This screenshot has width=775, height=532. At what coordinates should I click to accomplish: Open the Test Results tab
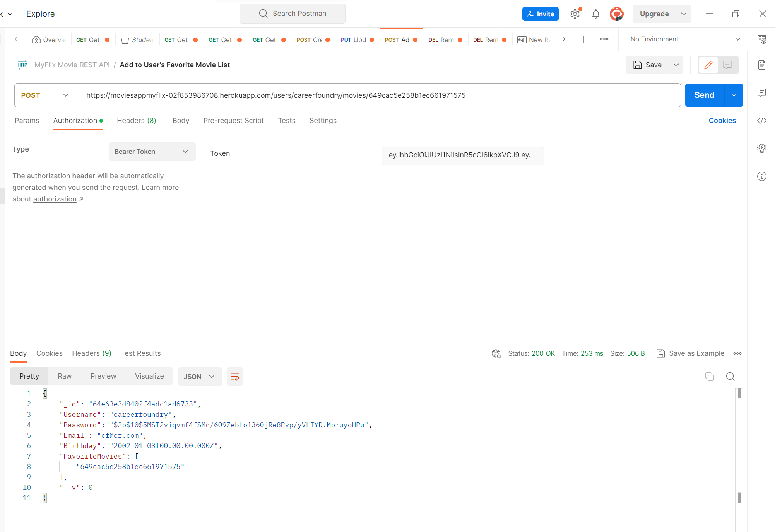pos(141,353)
